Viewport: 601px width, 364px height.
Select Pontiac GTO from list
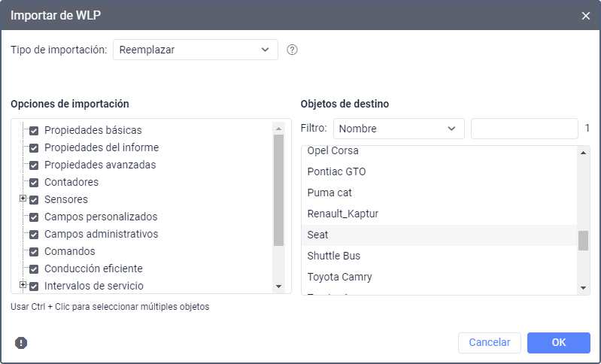click(x=336, y=171)
